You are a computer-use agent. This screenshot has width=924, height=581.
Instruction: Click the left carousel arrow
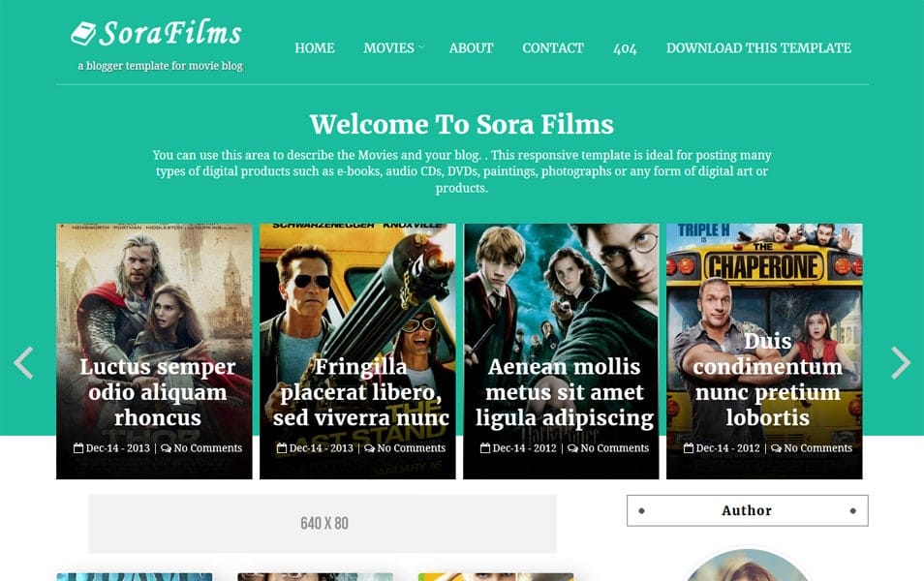(x=24, y=363)
